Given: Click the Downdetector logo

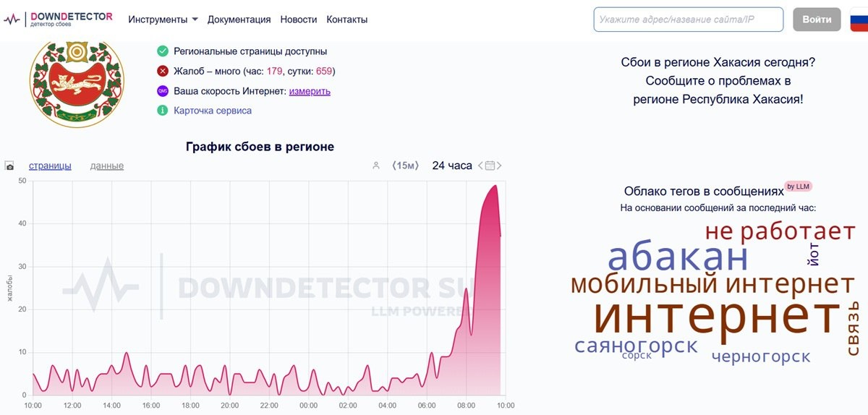Looking at the screenshot, I should click(x=58, y=20).
